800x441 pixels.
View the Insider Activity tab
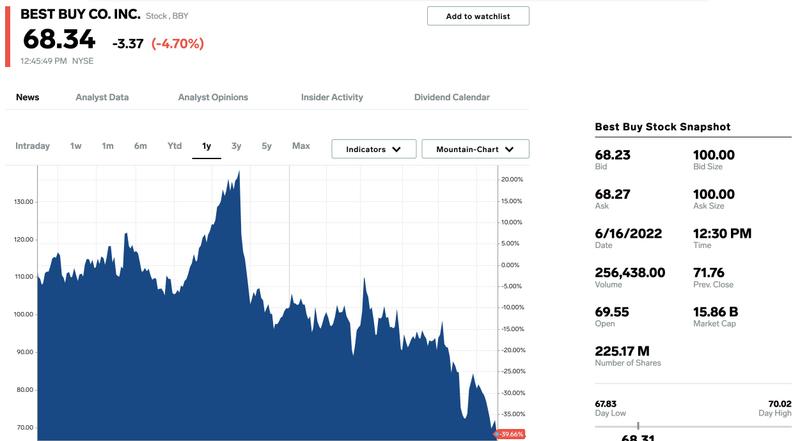[332, 97]
